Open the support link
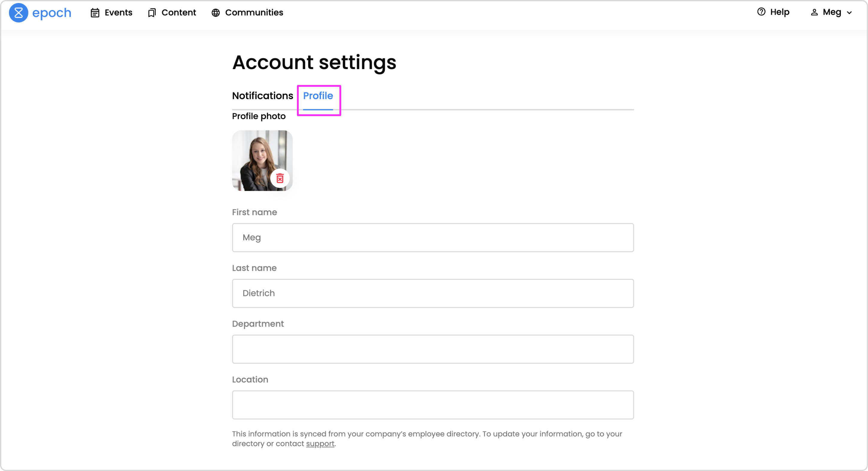Image resolution: width=868 pixels, height=471 pixels. (x=320, y=444)
